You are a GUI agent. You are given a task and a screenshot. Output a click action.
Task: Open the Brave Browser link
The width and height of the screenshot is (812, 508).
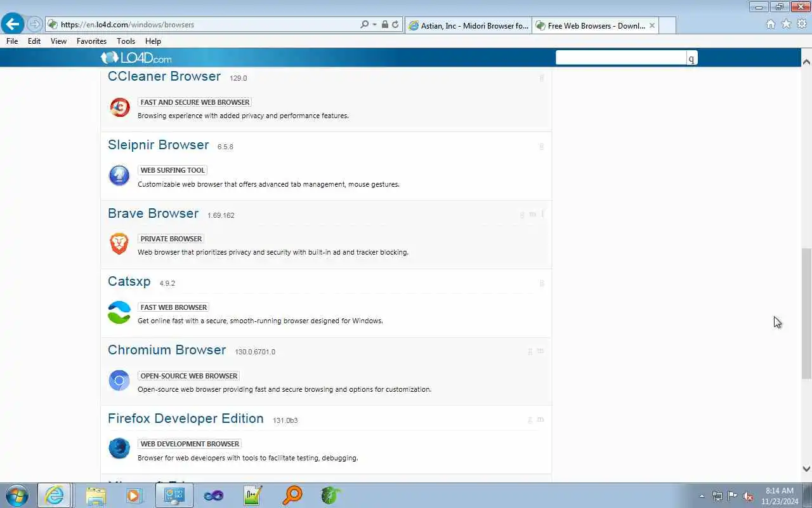pyautogui.click(x=153, y=213)
